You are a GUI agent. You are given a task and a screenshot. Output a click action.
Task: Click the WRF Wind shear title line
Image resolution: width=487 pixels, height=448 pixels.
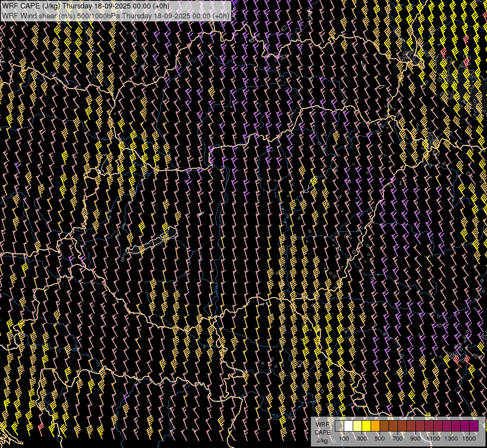tap(115, 15)
